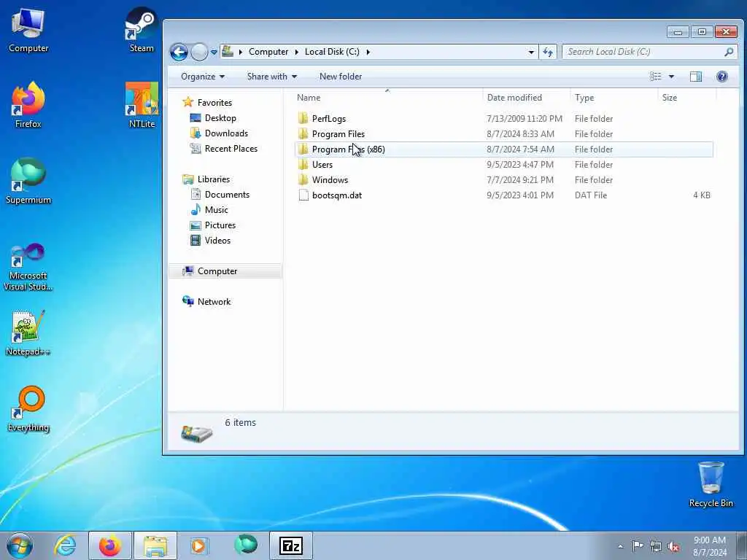Select the Notepad++ desktop shortcut

point(28,332)
